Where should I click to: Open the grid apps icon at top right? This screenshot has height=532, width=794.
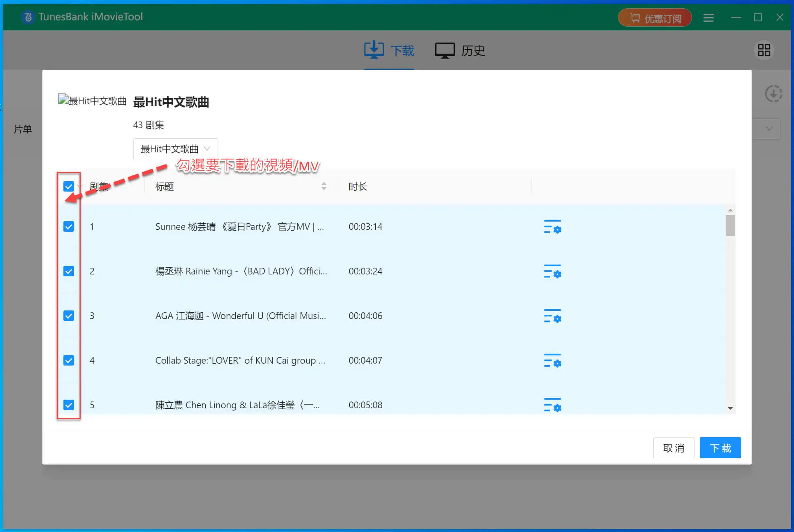click(764, 50)
